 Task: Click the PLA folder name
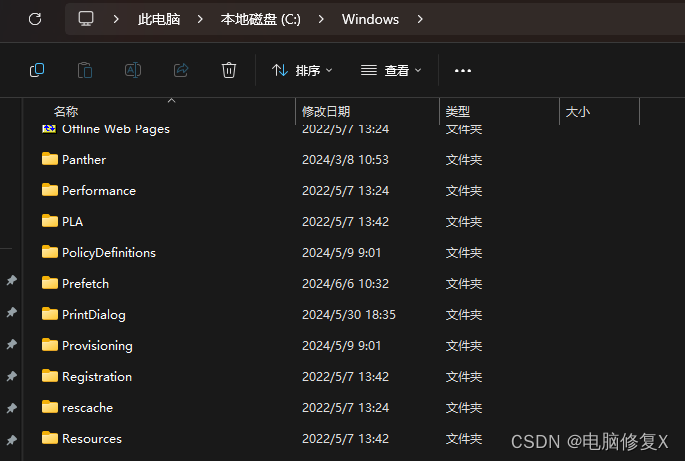point(73,222)
